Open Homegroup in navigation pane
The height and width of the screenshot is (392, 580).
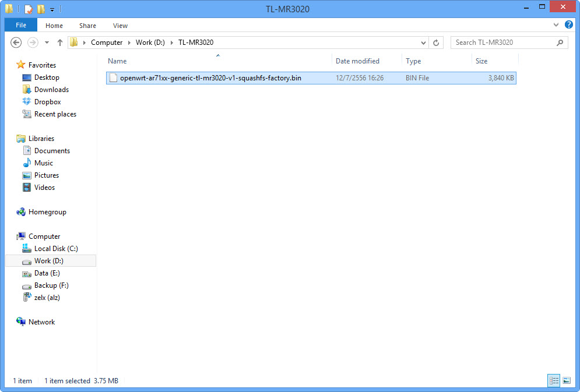click(x=47, y=212)
